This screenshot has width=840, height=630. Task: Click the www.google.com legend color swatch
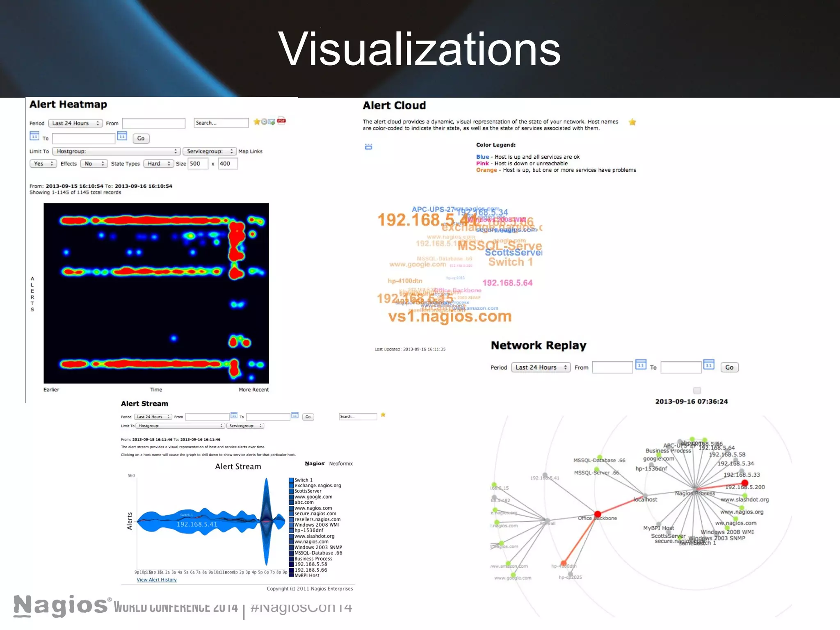coord(291,497)
